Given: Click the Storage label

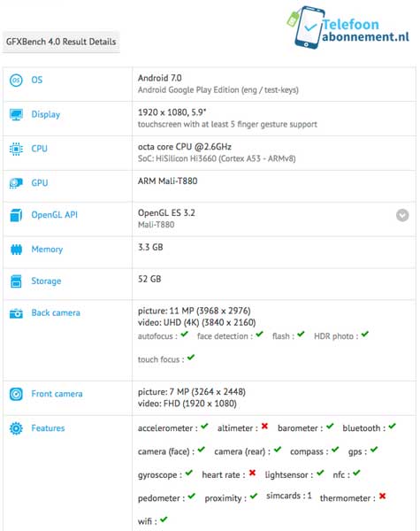Looking at the screenshot, I should (x=46, y=281).
